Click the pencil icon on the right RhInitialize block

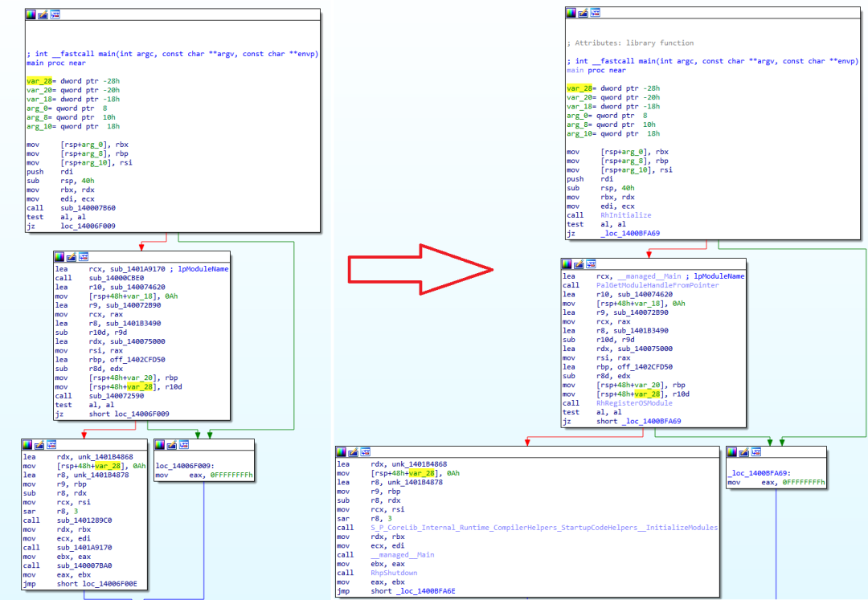[581, 12]
